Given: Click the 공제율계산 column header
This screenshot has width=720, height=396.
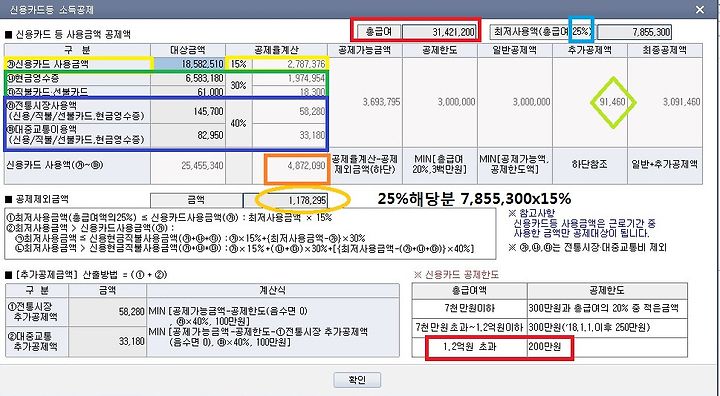Looking at the screenshot, I should [276, 51].
